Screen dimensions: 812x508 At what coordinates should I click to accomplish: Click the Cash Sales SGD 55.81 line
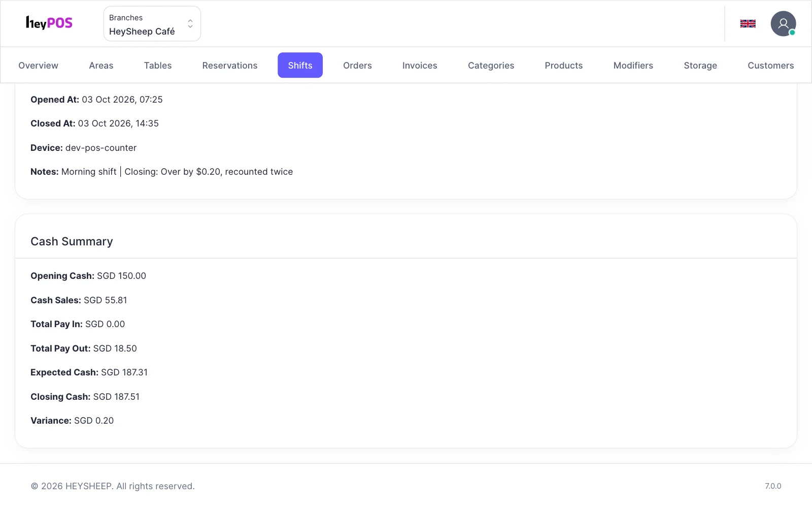point(79,300)
